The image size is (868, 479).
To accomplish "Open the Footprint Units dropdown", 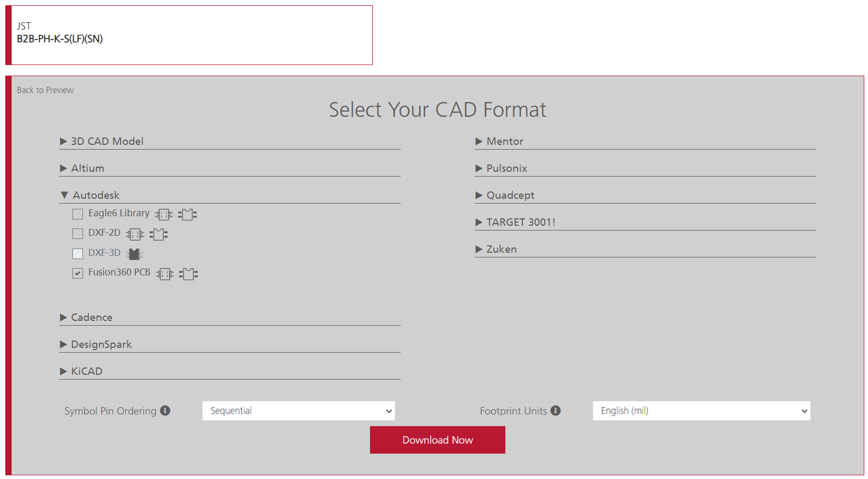I will [701, 411].
